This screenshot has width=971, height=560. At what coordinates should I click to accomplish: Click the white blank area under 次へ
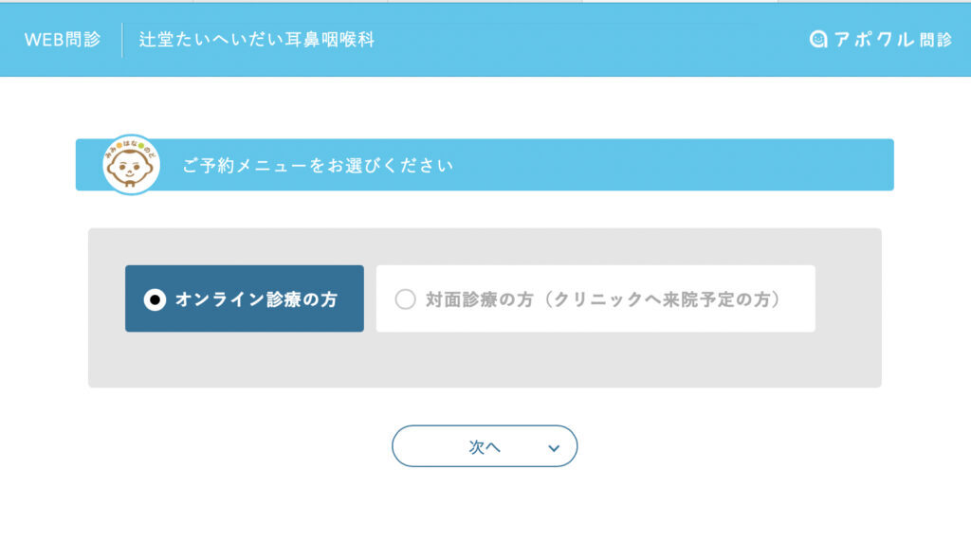485,514
